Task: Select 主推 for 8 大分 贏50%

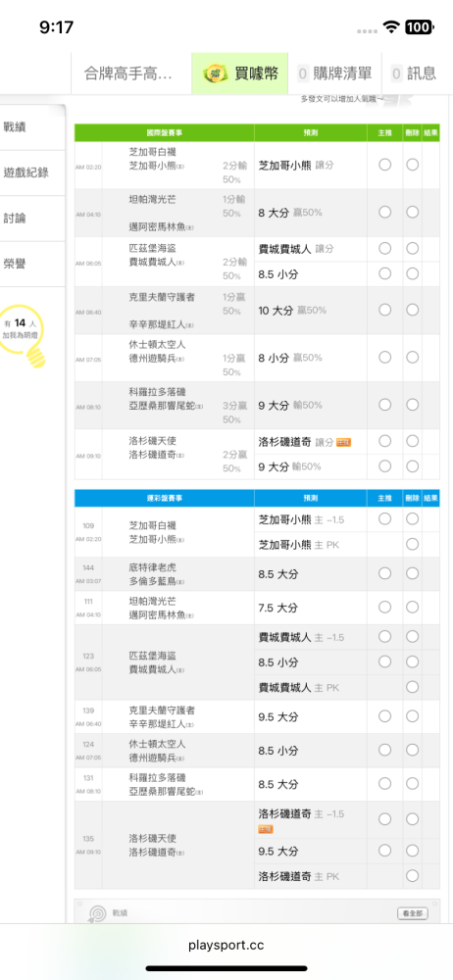Action: (384, 212)
